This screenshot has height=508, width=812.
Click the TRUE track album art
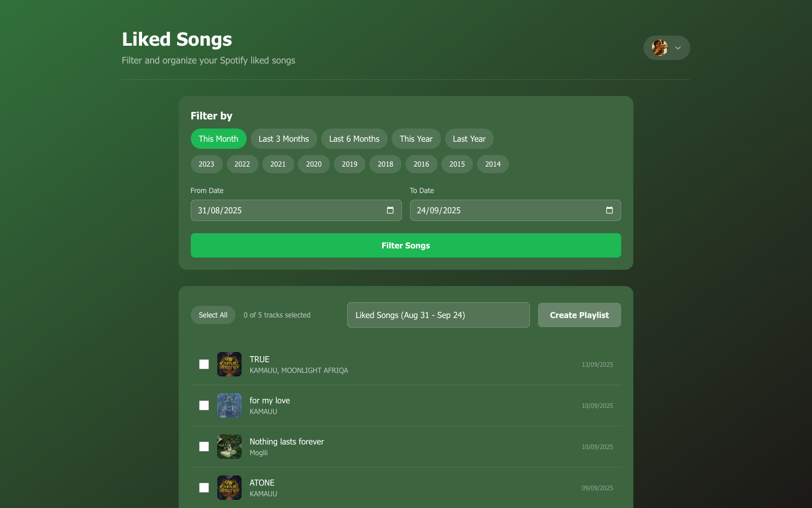point(229,364)
